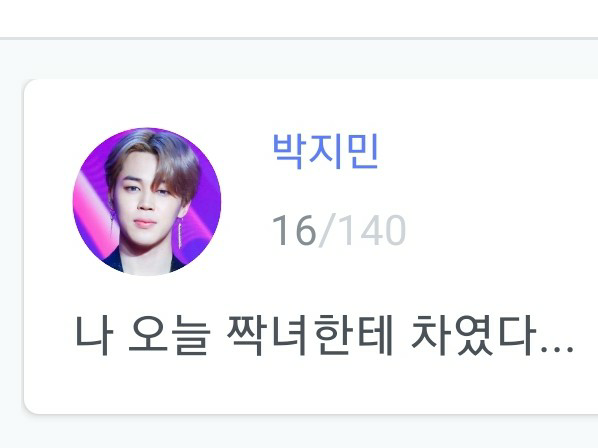
Task: Place cursor in the message text field
Action: (x=324, y=336)
